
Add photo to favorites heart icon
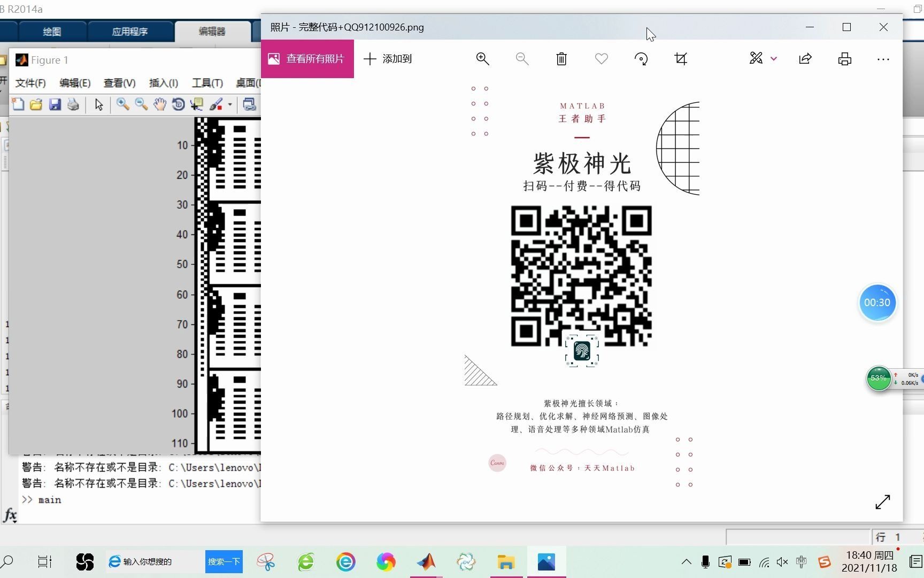click(602, 59)
